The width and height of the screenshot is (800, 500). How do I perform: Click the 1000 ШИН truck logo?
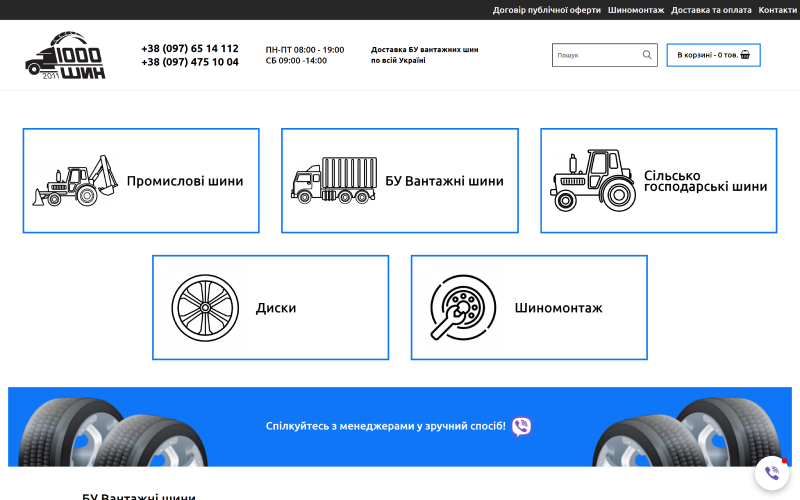pyautogui.click(x=65, y=55)
